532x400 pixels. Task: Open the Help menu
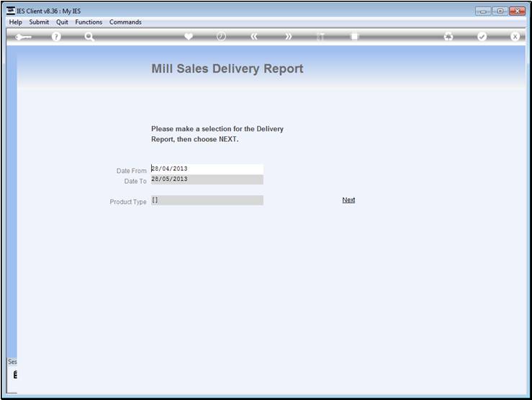pyautogui.click(x=15, y=22)
